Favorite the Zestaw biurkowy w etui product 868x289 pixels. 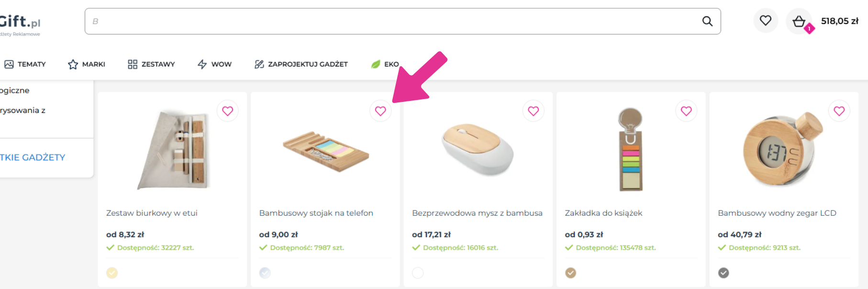228,111
